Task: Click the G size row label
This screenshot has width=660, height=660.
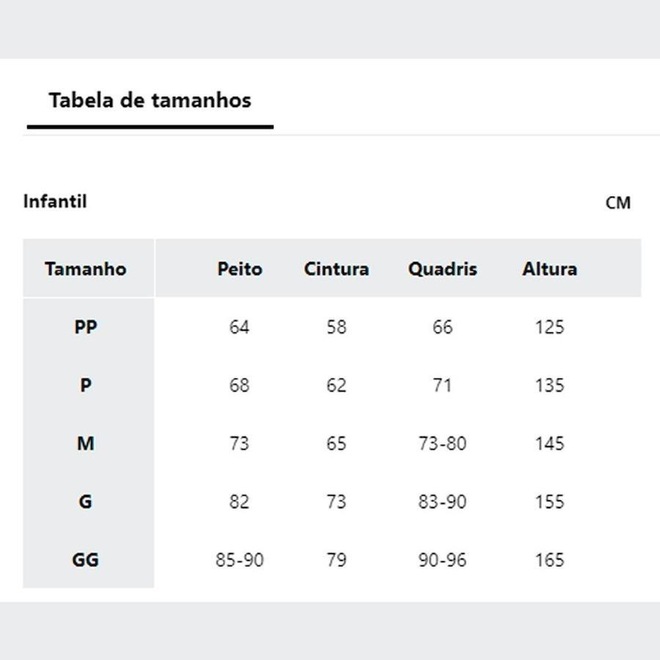Action: coord(86,502)
